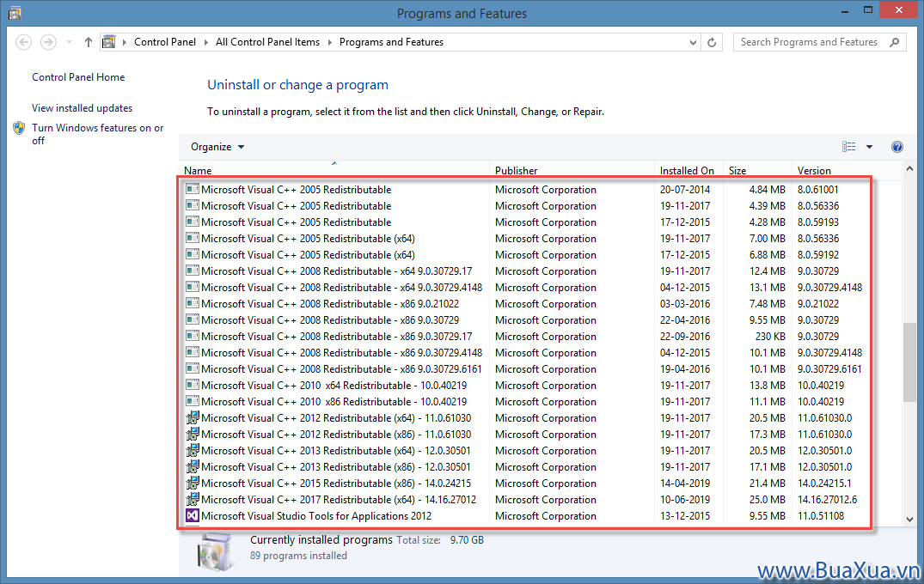924x584 pixels.
Task: Click icon of Visual C++ 2015 Redistributable (x86)
Action: (x=193, y=483)
